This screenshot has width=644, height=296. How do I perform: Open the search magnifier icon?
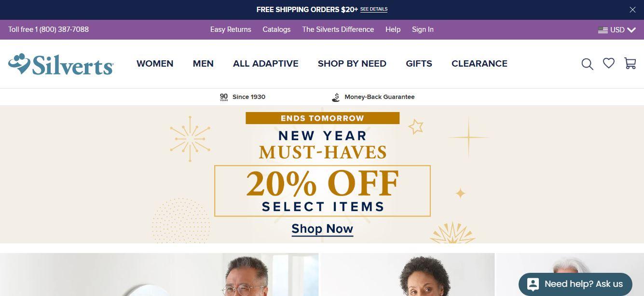point(587,64)
